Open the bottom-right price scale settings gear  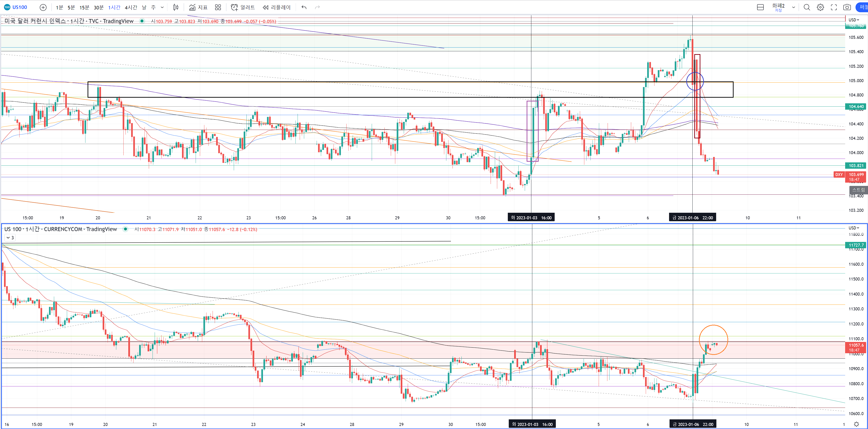point(856,424)
